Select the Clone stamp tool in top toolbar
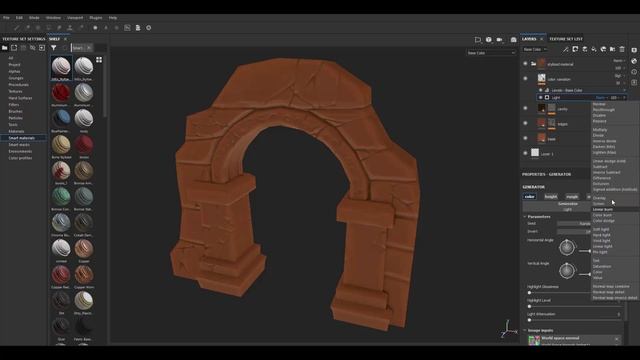This screenshot has width=640, height=360. click(70, 28)
